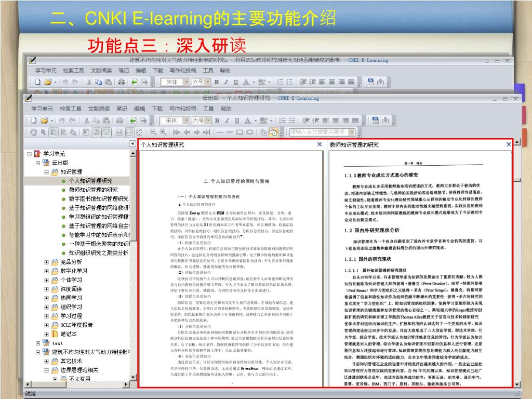Image resolution: width=532 pixels, height=399 pixels.
Task: Go to previous page arrow icon
Action: click(187, 132)
